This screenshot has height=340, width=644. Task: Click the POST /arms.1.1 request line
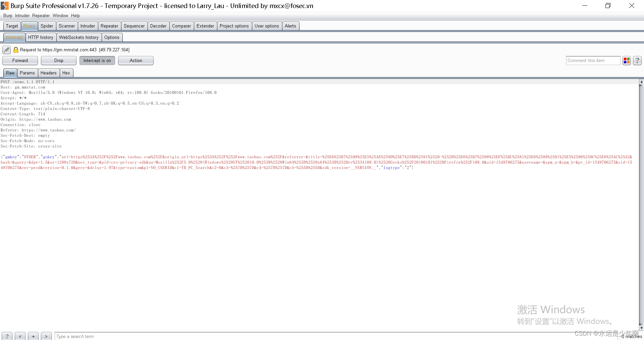coord(28,82)
